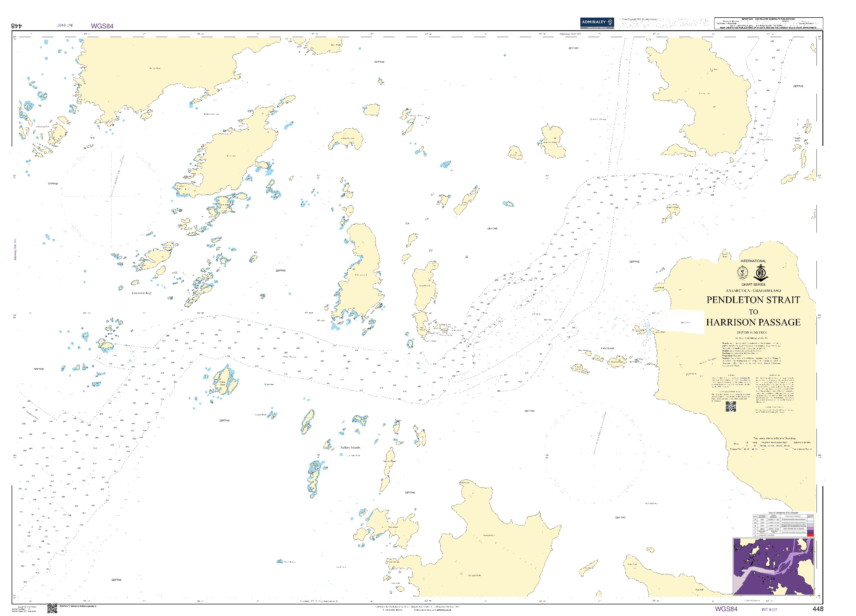Click the KEEP CHARTS AND PUBLICATIONS UP-TO-DATE line
The image size is (856, 616).
pyautogui.click(x=768, y=28)
